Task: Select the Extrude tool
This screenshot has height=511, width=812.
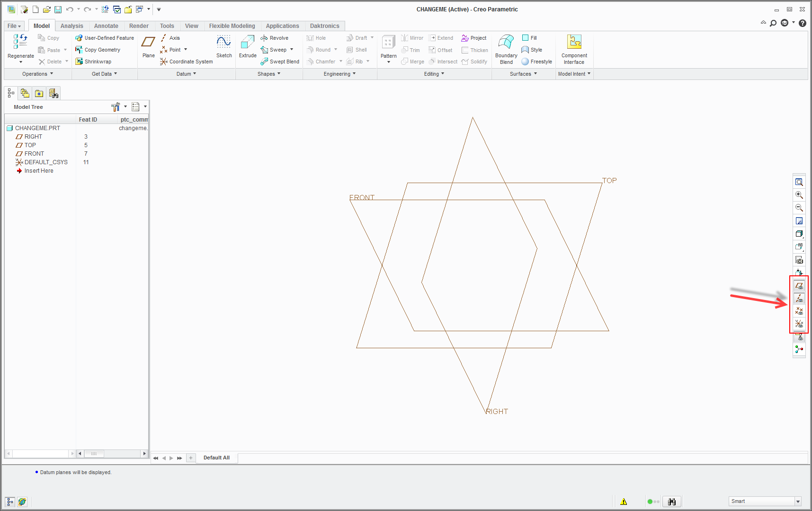Action: 248,46
